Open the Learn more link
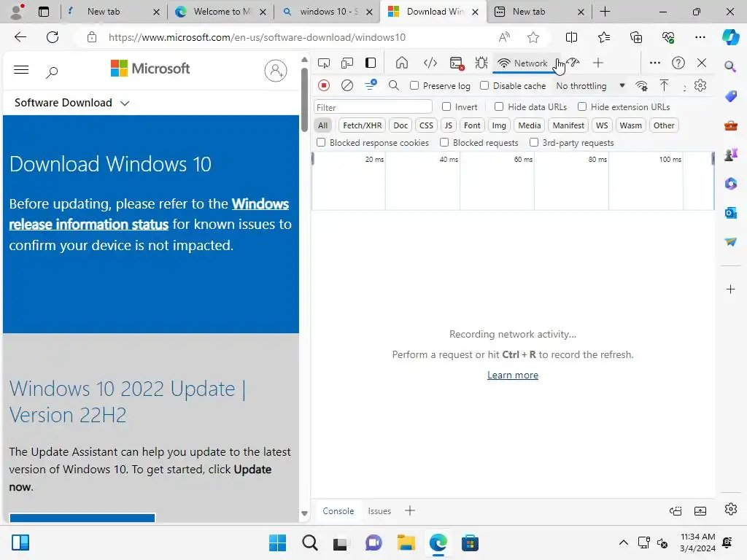The width and height of the screenshot is (747, 560). point(513,376)
